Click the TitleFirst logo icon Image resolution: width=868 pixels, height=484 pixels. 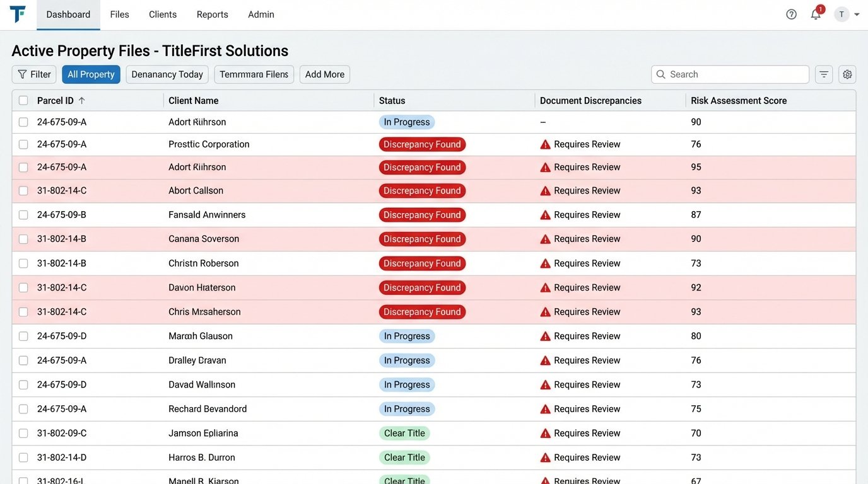18,14
